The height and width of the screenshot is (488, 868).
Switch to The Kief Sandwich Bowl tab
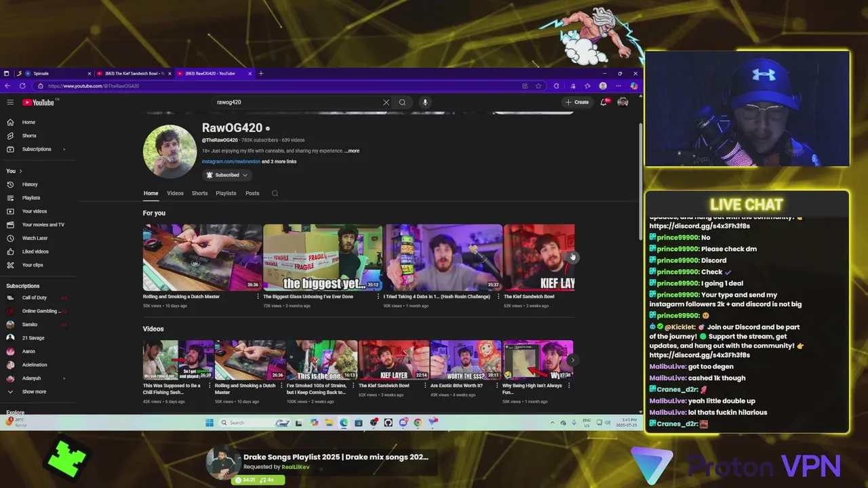pos(133,73)
